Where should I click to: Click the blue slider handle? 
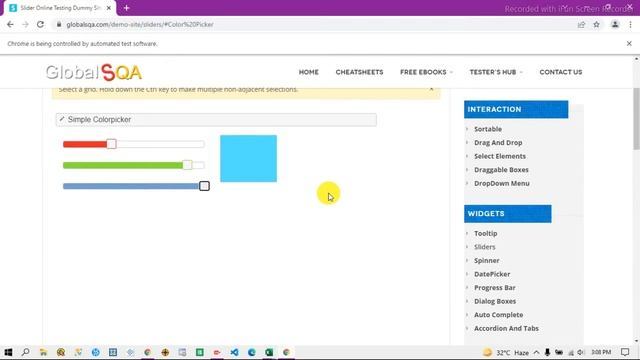click(x=204, y=186)
